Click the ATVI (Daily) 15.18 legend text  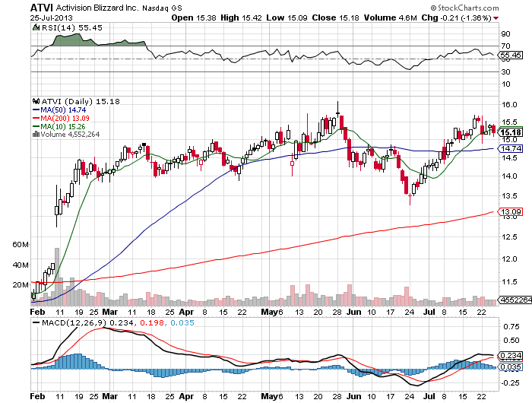point(81,101)
